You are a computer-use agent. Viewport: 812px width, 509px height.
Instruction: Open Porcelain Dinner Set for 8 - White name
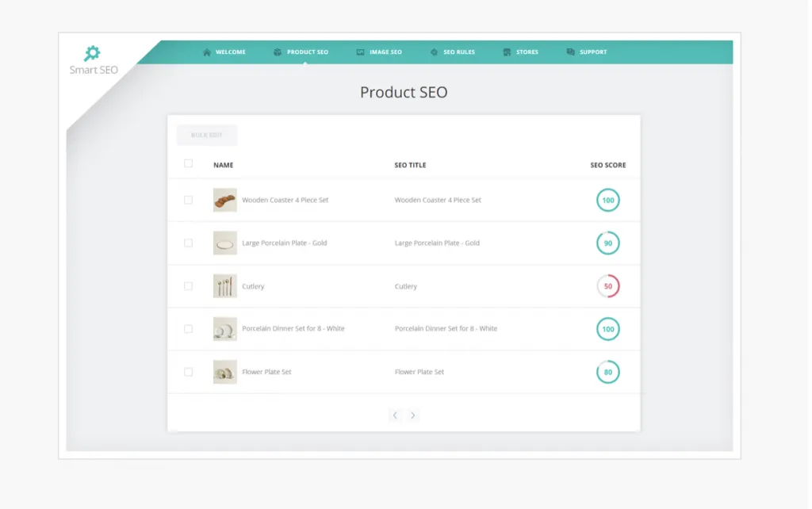293,328
